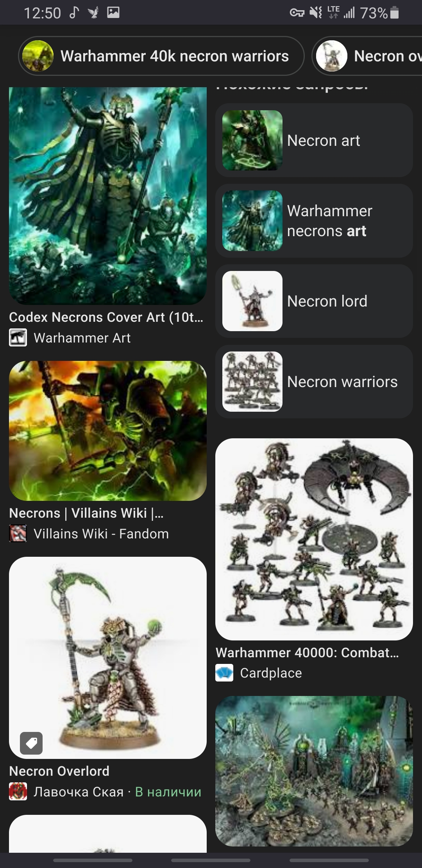Open the Necron art related search
The image size is (422, 868).
coord(314,140)
